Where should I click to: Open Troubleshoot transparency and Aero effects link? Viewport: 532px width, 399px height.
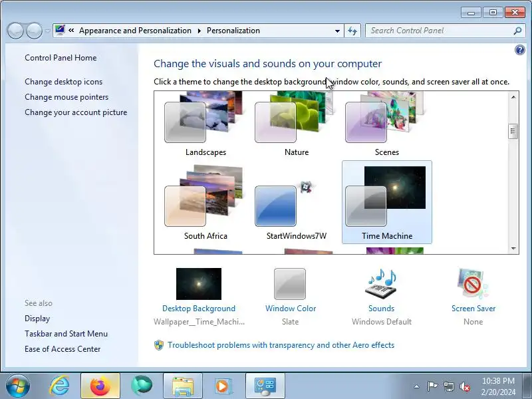281,345
